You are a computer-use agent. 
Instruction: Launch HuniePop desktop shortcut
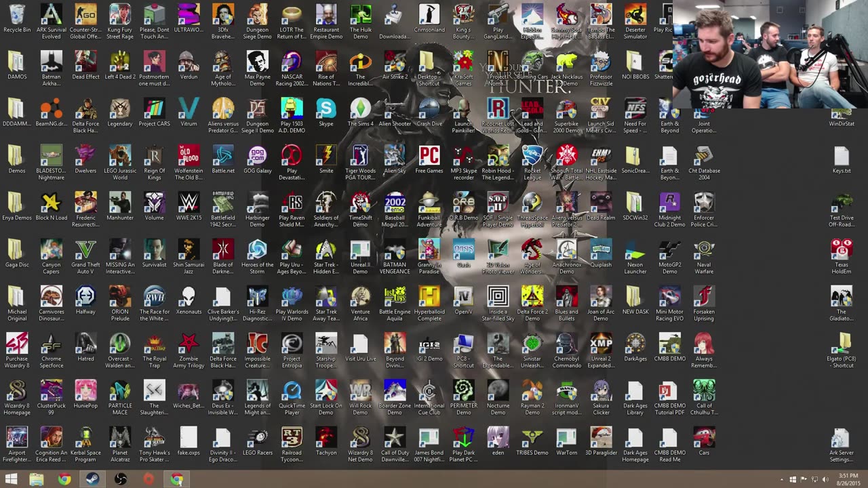tap(85, 393)
